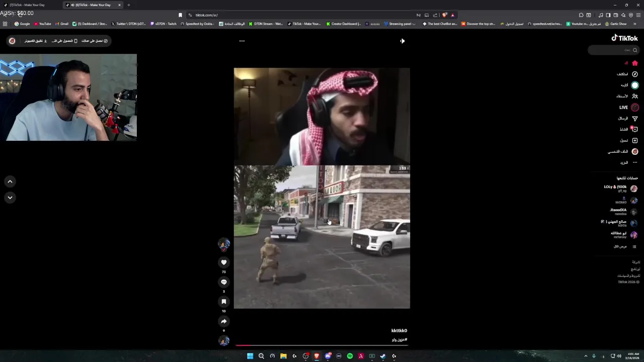The height and width of the screenshot is (362, 644).
Task: Open the Following sidebar item
Action: coord(629,85)
